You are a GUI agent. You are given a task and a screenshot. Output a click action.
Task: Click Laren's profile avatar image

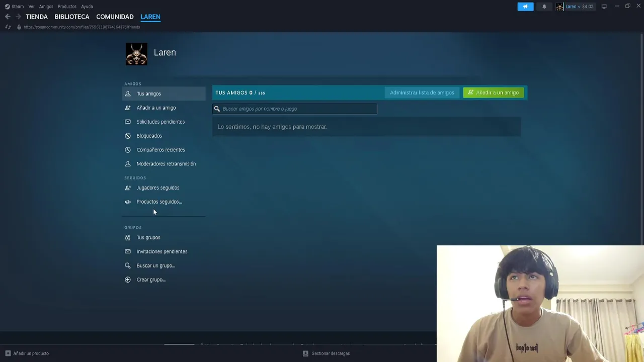click(x=136, y=54)
